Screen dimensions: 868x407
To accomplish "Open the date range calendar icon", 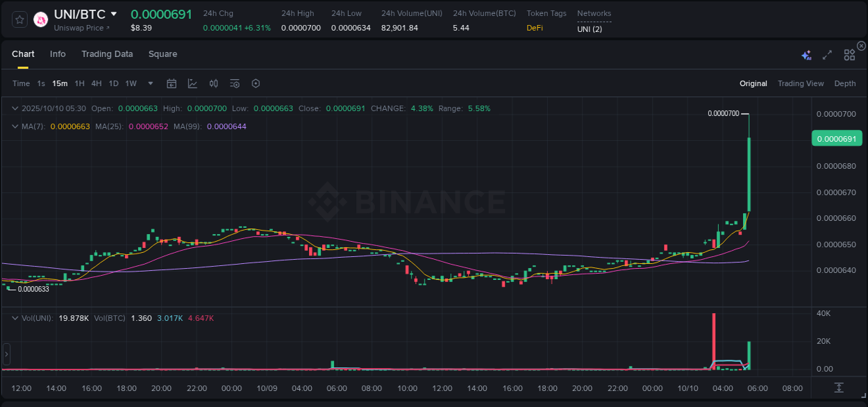I will coord(172,83).
